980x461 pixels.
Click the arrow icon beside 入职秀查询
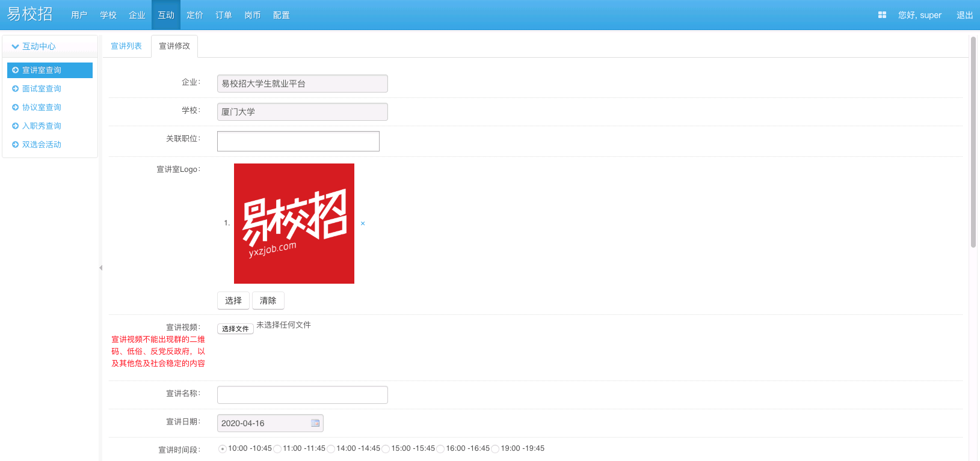16,126
